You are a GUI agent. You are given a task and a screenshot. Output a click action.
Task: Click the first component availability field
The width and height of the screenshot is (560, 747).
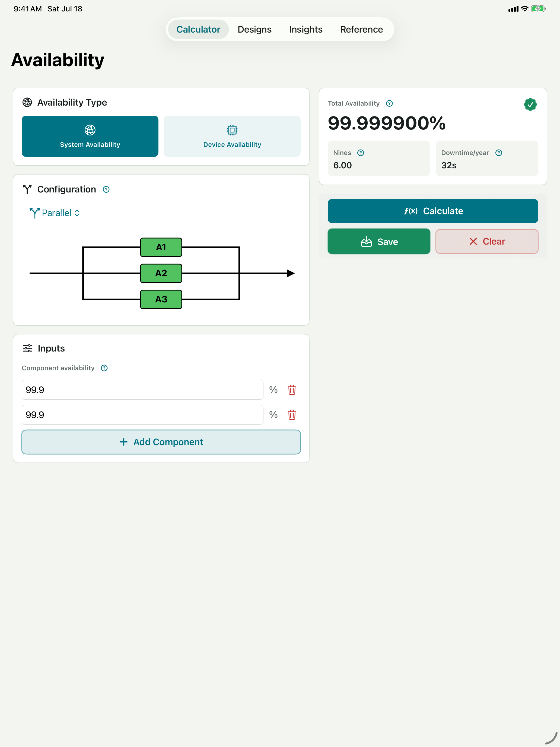tap(142, 390)
